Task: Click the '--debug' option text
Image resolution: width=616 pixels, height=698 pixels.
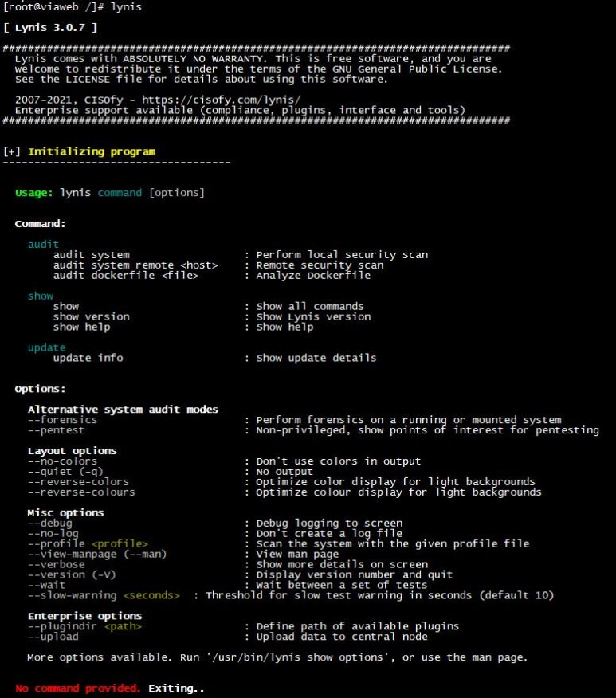Action: [x=50, y=523]
